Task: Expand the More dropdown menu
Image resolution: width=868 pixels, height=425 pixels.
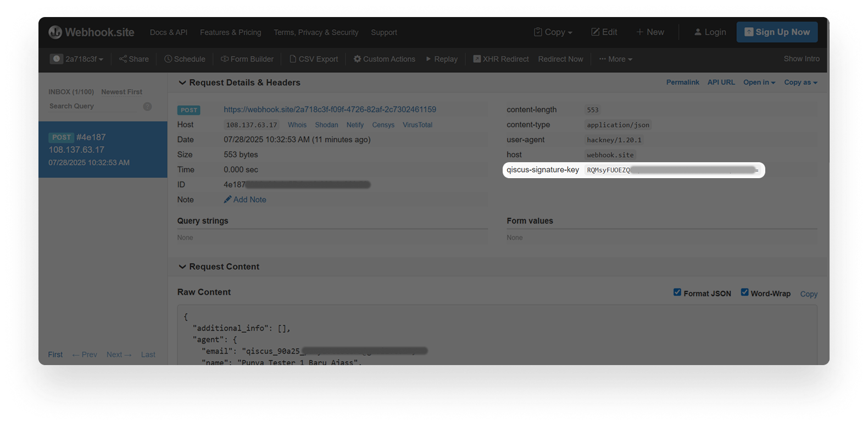Action: pyautogui.click(x=616, y=59)
